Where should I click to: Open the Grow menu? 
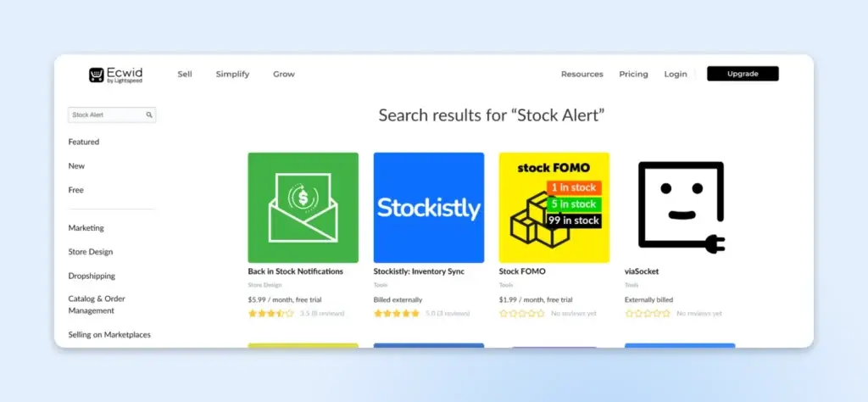tap(284, 75)
